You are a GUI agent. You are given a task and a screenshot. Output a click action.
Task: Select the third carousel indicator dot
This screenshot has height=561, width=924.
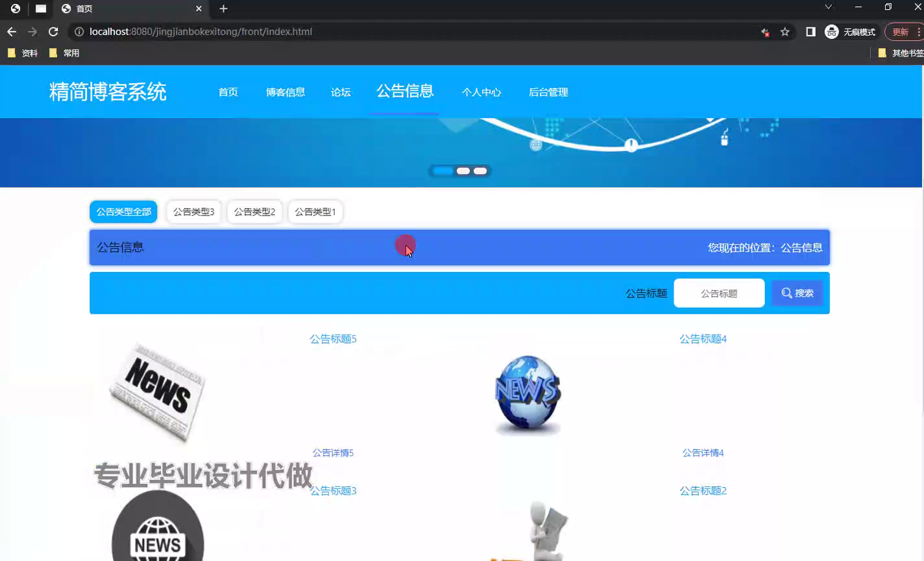480,171
